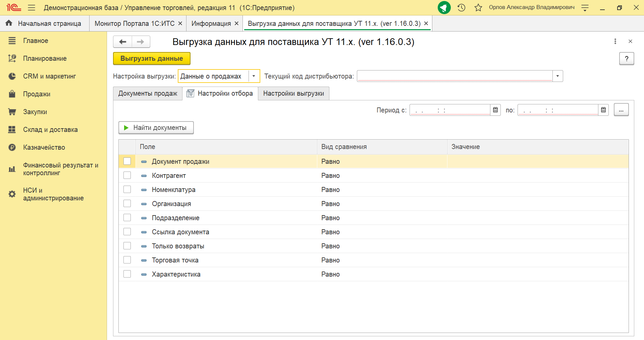This screenshot has height=340, width=644.
Task: Click user name Орлов Александр Владимирович
Action: (x=532, y=7)
